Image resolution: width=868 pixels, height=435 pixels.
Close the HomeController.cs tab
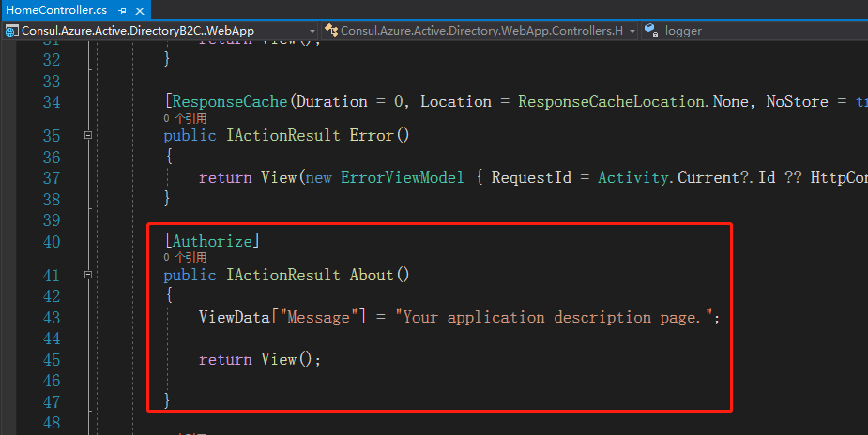140,10
